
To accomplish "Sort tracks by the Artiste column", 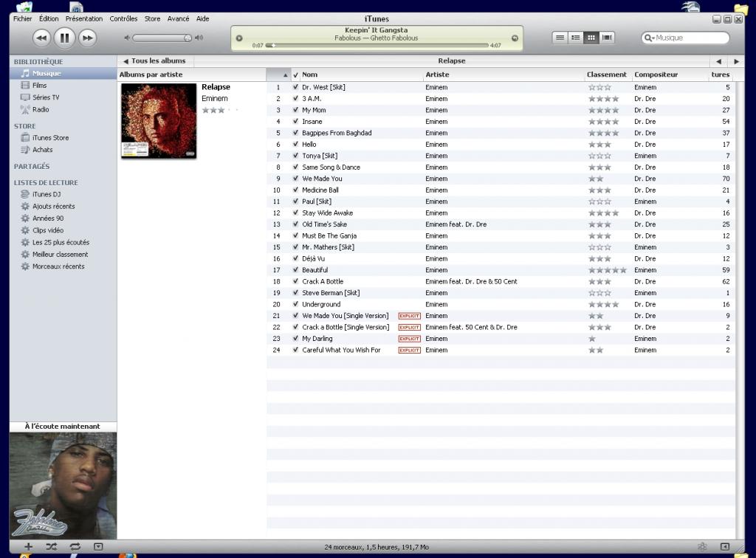I will point(504,75).
